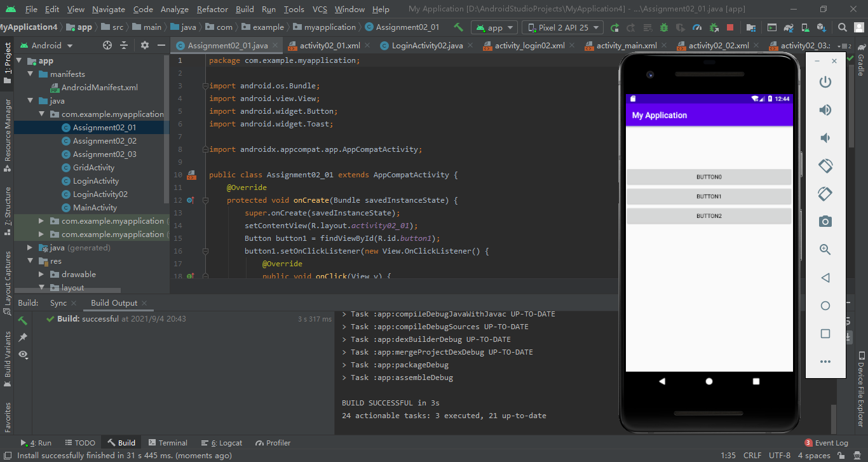The height and width of the screenshot is (462, 868).
Task: Toggle the Terminal tool window
Action: coord(168,443)
